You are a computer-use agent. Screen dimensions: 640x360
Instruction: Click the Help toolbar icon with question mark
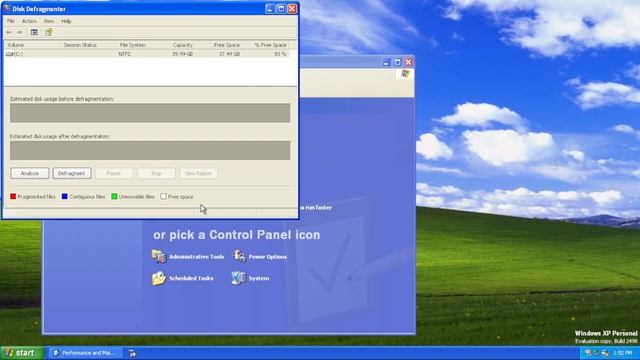click(x=49, y=32)
